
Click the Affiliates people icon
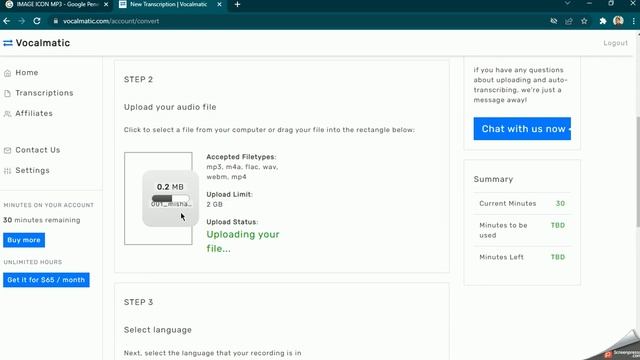point(7,114)
